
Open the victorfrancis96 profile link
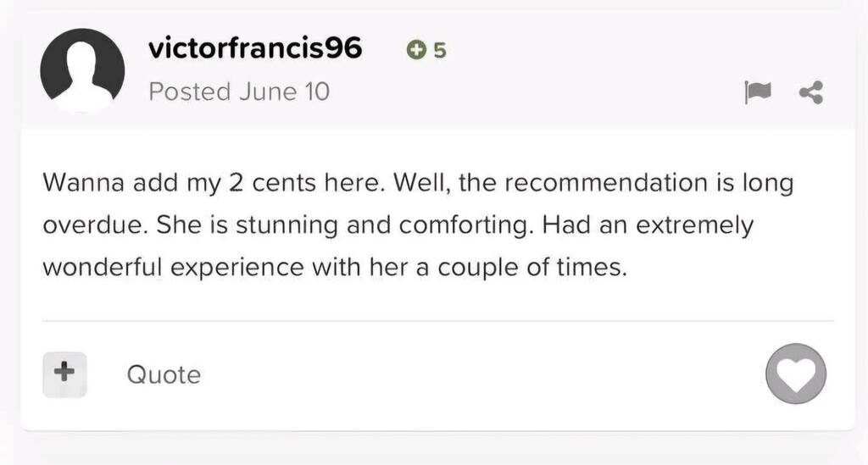255,49
